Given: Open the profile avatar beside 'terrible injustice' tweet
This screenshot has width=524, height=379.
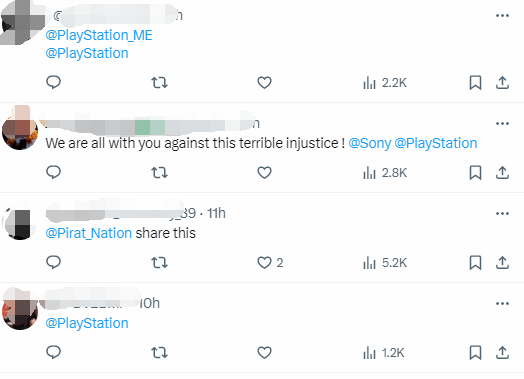Looking at the screenshot, I should 20,131.
